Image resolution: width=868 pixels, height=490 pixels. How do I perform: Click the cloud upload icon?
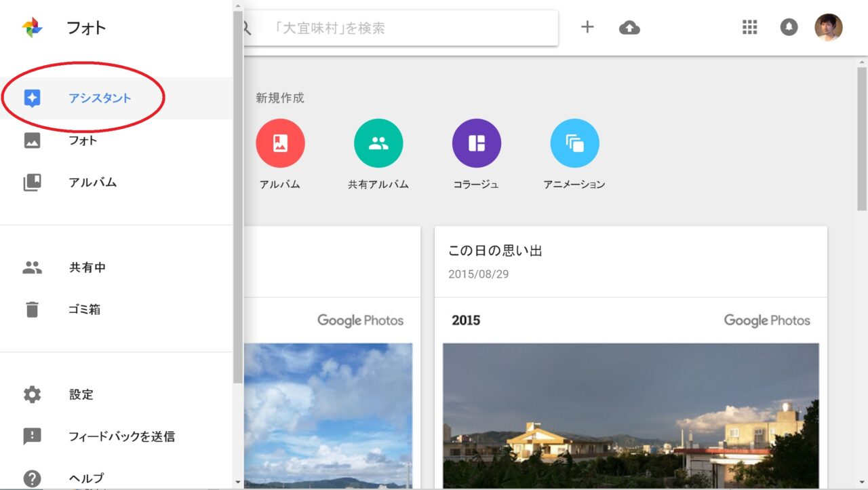[x=629, y=28]
